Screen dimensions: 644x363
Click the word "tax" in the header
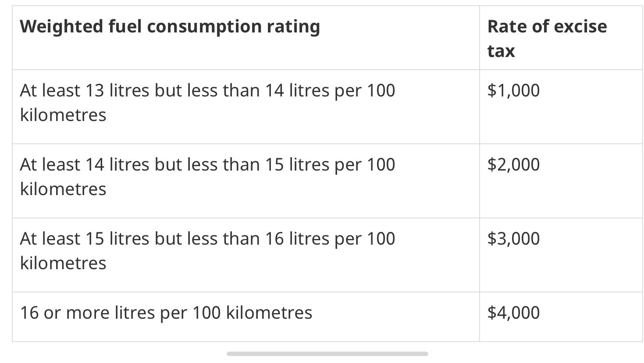click(501, 51)
